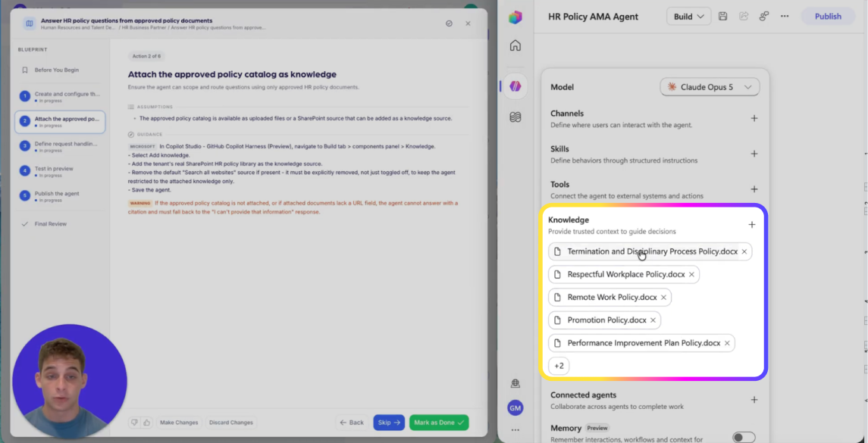Remove Termination and Disciplinary Process Policy.docx
This screenshot has width=868, height=443.
(x=744, y=251)
